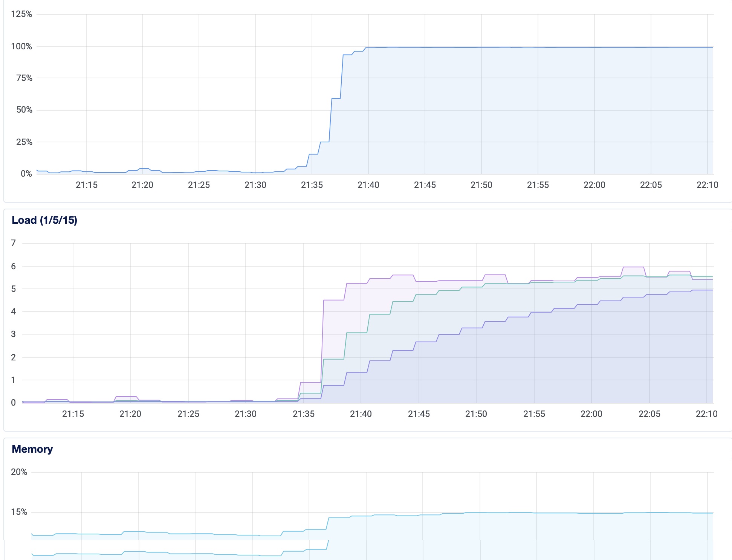
Task: Click the 7 label on Load y-axis
Action: (14, 243)
